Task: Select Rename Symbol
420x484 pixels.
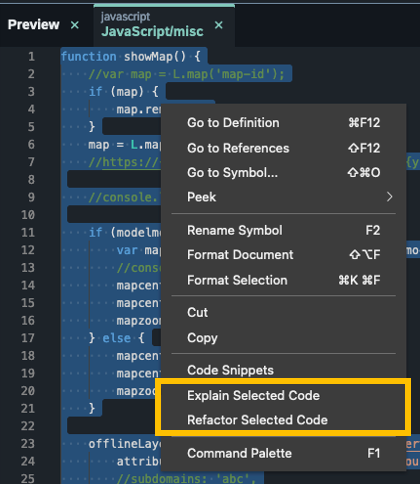Action: (283, 230)
